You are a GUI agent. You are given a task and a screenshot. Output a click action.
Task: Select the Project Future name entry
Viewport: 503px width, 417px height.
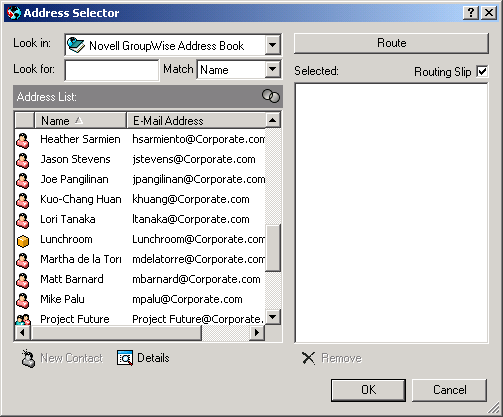point(75,319)
